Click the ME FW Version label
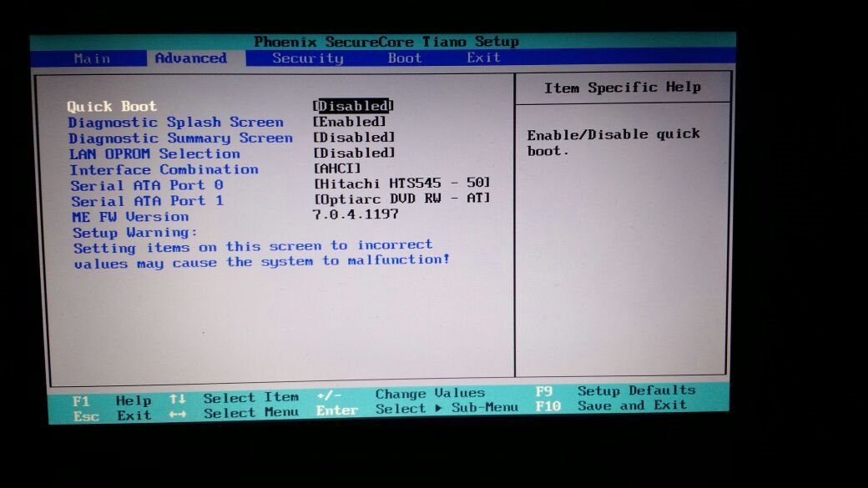 [x=131, y=217]
